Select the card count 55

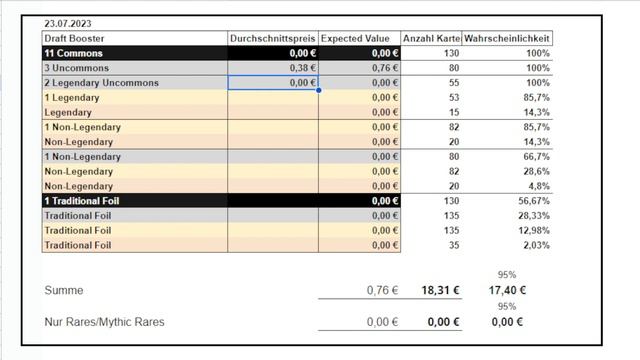tap(454, 83)
